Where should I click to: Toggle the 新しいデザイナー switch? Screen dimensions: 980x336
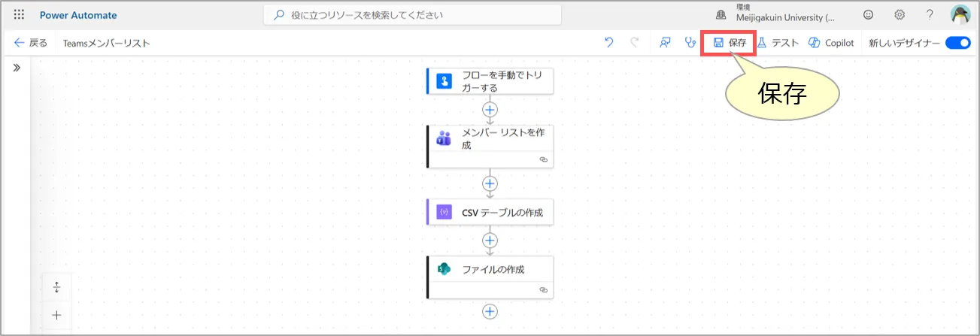click(x=957, y=43)
